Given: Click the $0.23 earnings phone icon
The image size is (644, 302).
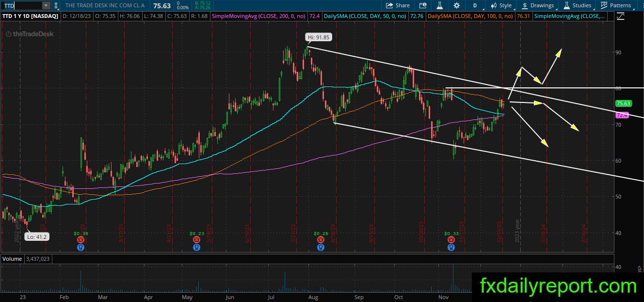Looking at the screenshot, I should point(196,239).
